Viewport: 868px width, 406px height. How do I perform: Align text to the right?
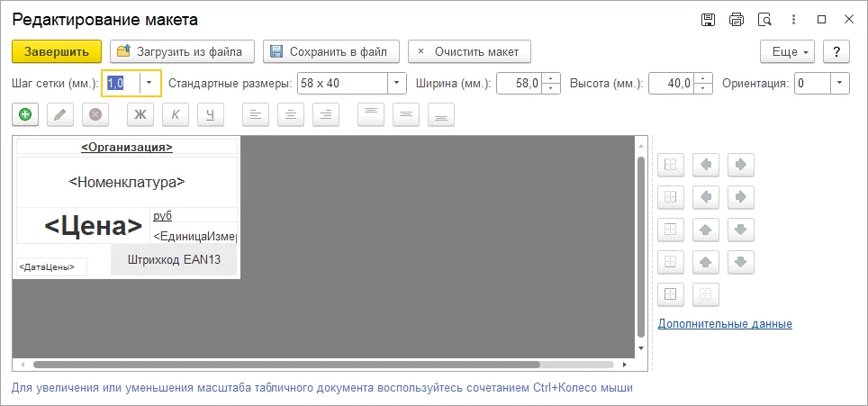pyautogui.click(x=326, y=114)
